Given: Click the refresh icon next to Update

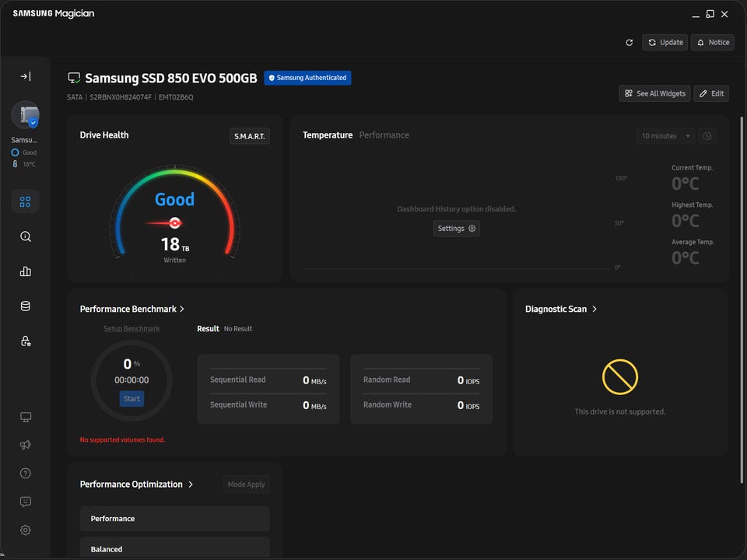Looking at the screenshot, I should 629,42.
